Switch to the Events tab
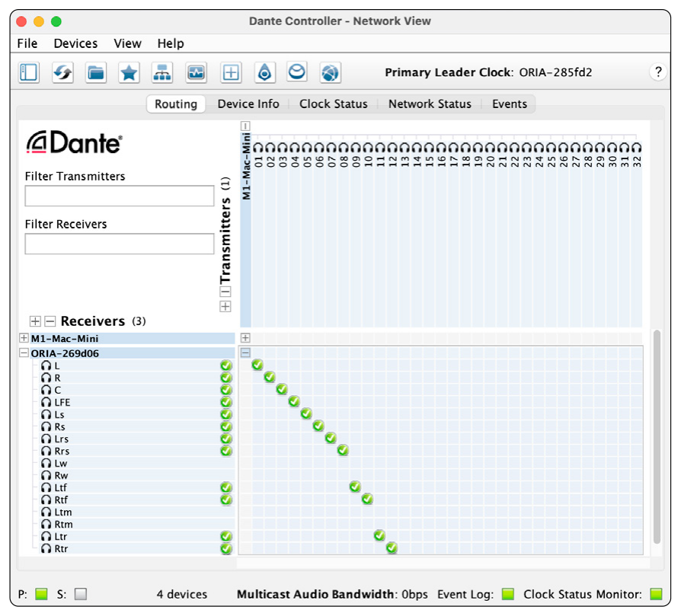 pyautogui.click(x=510, y=104)
